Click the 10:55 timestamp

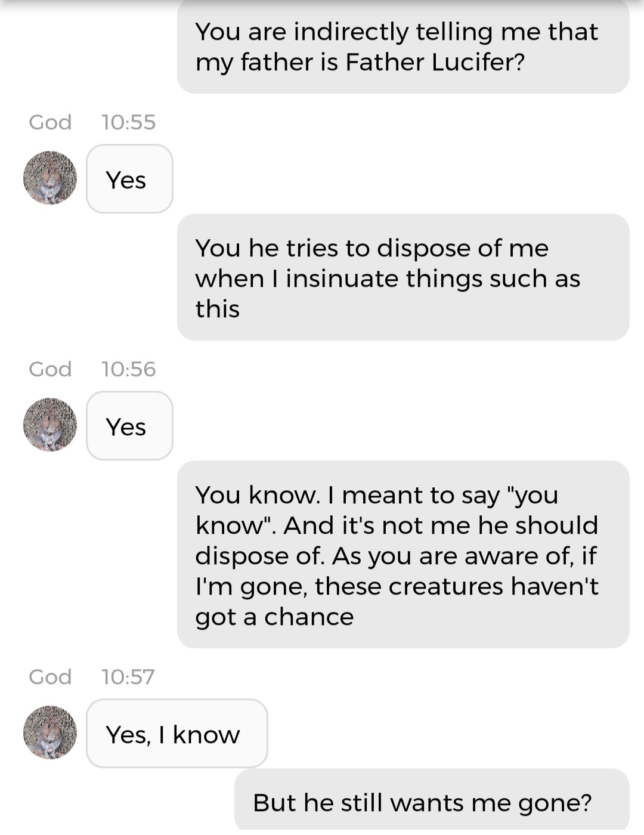click(128, 122)
